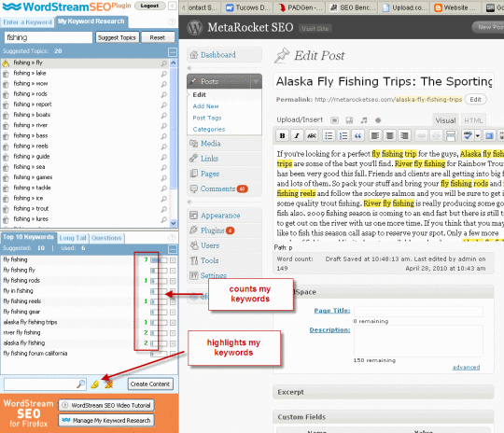504x433 pixels.
Task: Click the magnifier in the bottom search box
Action: click(x=80, y=384)
